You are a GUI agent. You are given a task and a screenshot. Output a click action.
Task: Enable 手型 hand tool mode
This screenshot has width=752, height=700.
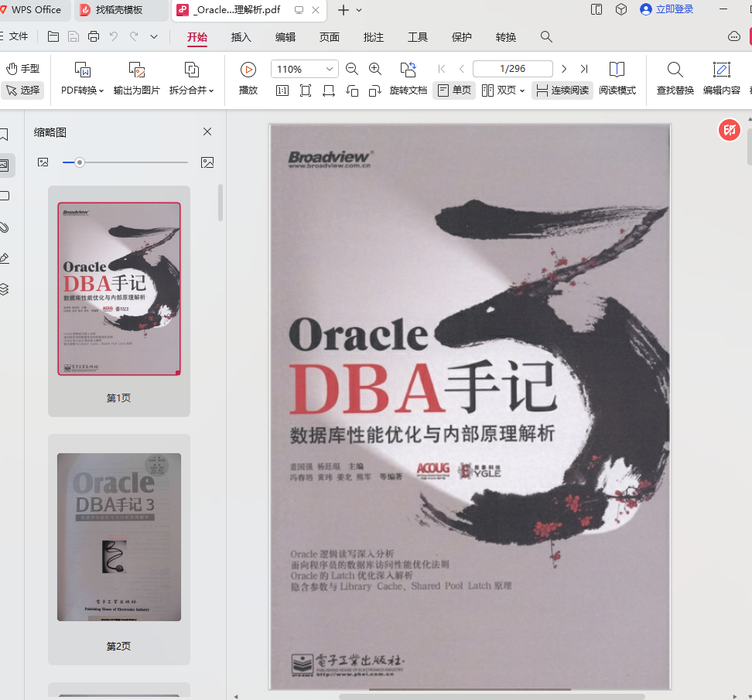[22, 69]
